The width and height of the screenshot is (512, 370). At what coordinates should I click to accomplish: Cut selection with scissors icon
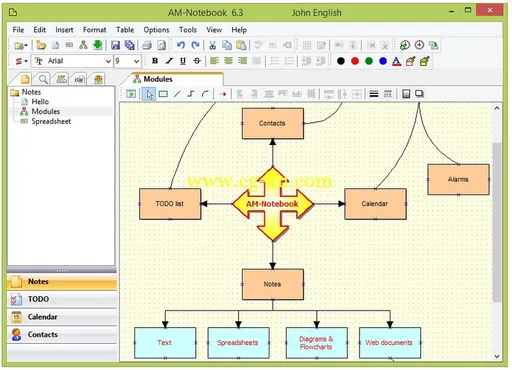click(x=212, y=45)
